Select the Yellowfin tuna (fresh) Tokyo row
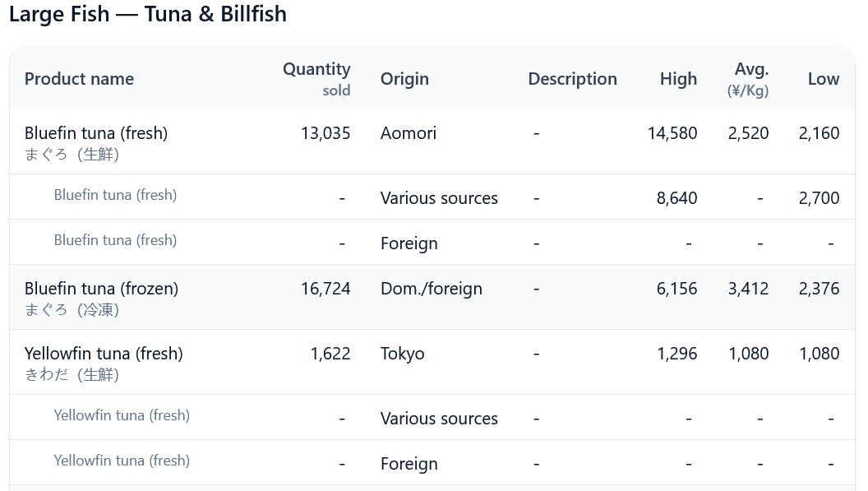868x491 pixels. click(x=432, y=363)
